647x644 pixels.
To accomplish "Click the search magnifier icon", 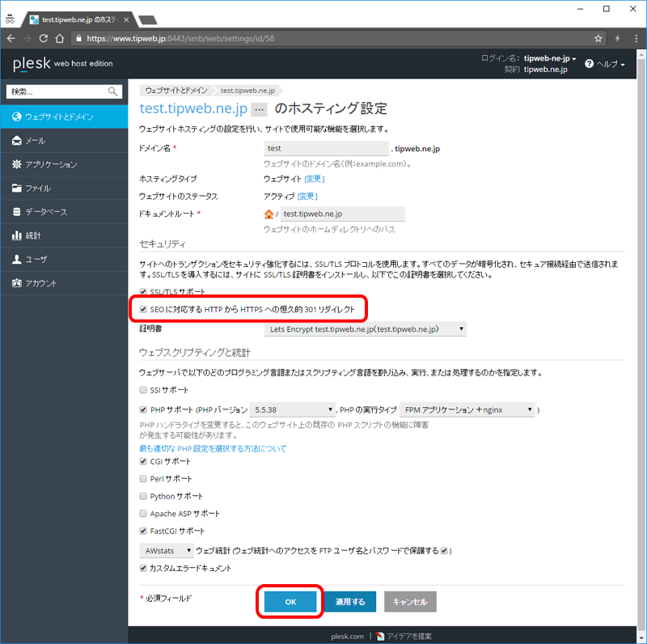I will coord(112,91).
